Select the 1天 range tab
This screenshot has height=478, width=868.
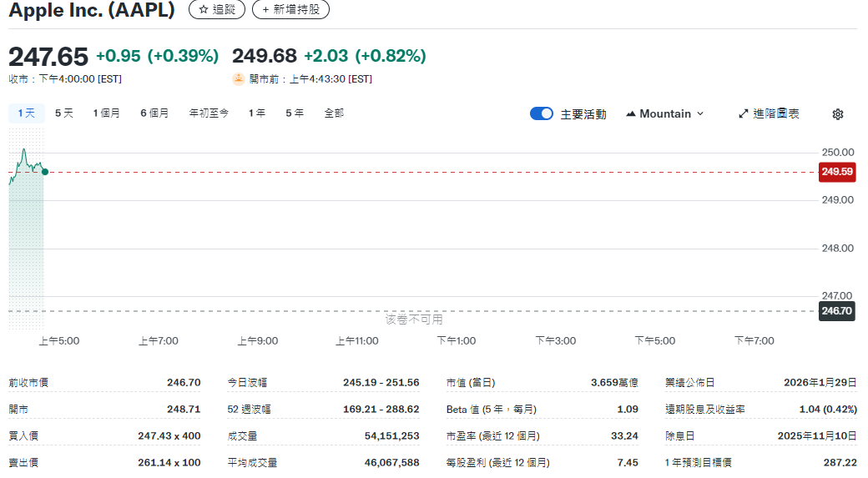point(26,113)
